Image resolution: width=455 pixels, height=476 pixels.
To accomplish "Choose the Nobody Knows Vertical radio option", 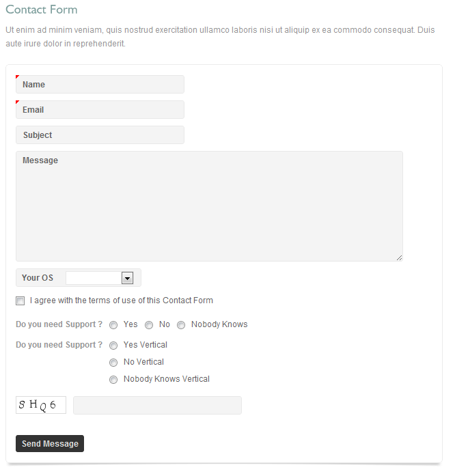I will tap(113, 380).
